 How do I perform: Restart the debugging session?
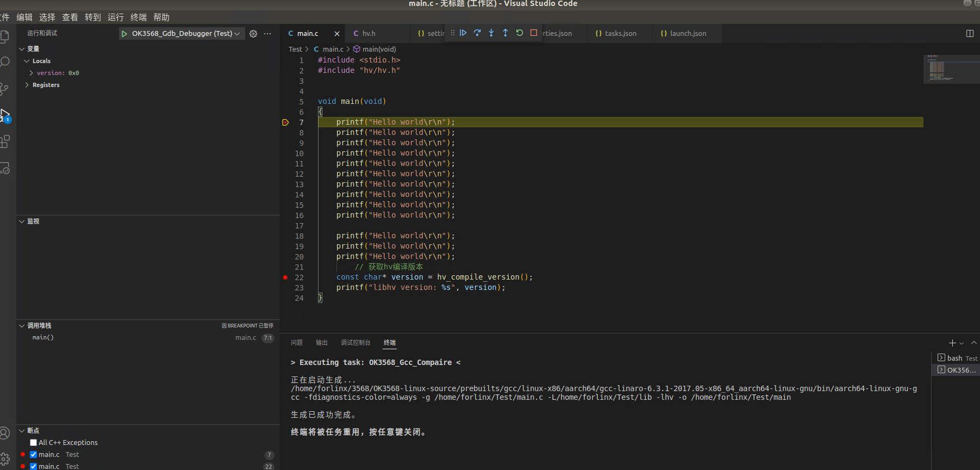(x=520, y=33)
